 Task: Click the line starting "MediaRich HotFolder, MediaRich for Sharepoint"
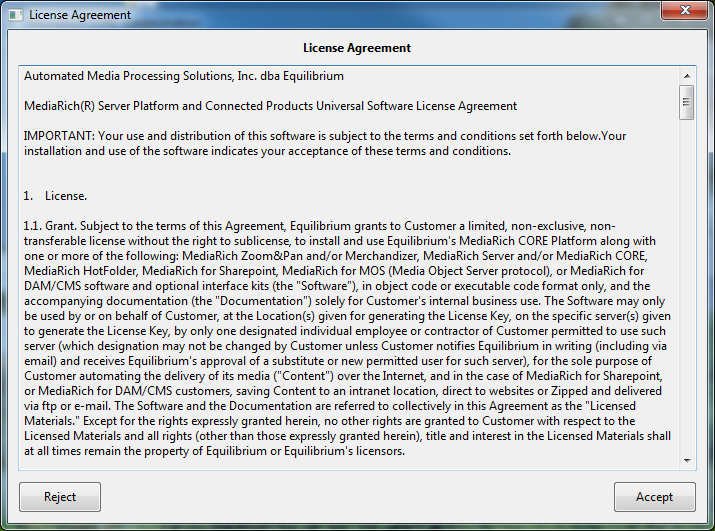point(334,271)
